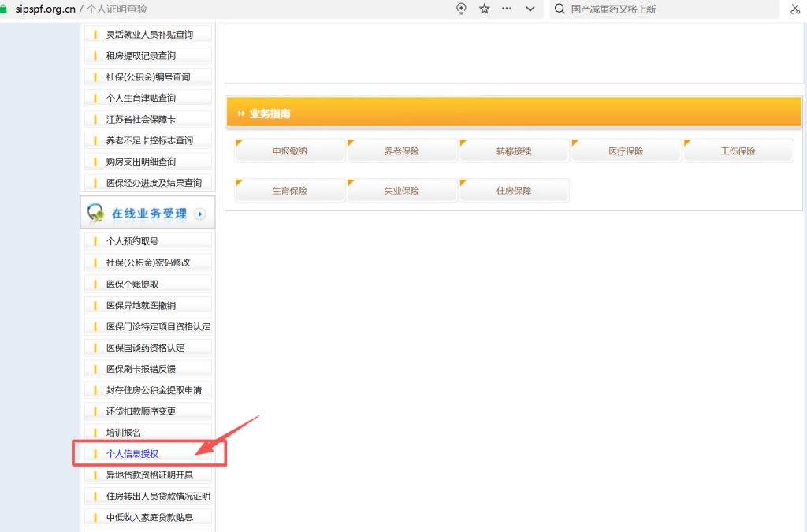Click the green secure lock icon
Image resolution: width=807 pixels, height=532 pixels.
pyautogui.click(x=4, y=9)
